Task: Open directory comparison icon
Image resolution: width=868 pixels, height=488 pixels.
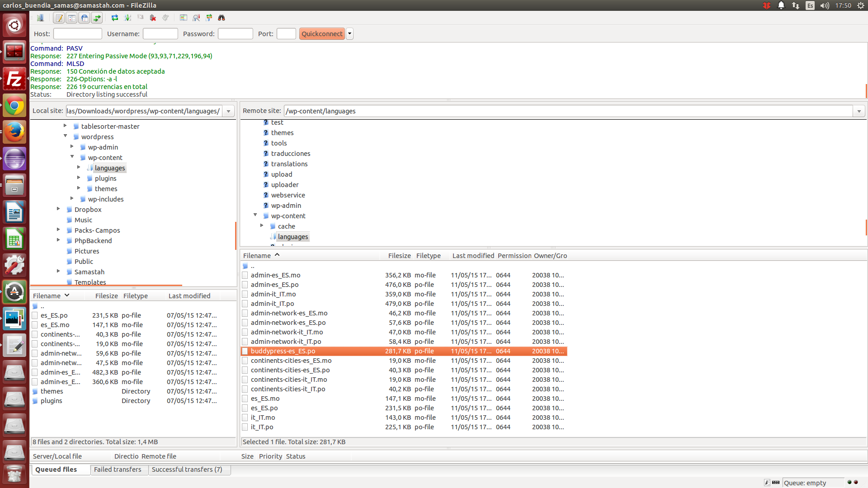Action: [x=196, y=18]
